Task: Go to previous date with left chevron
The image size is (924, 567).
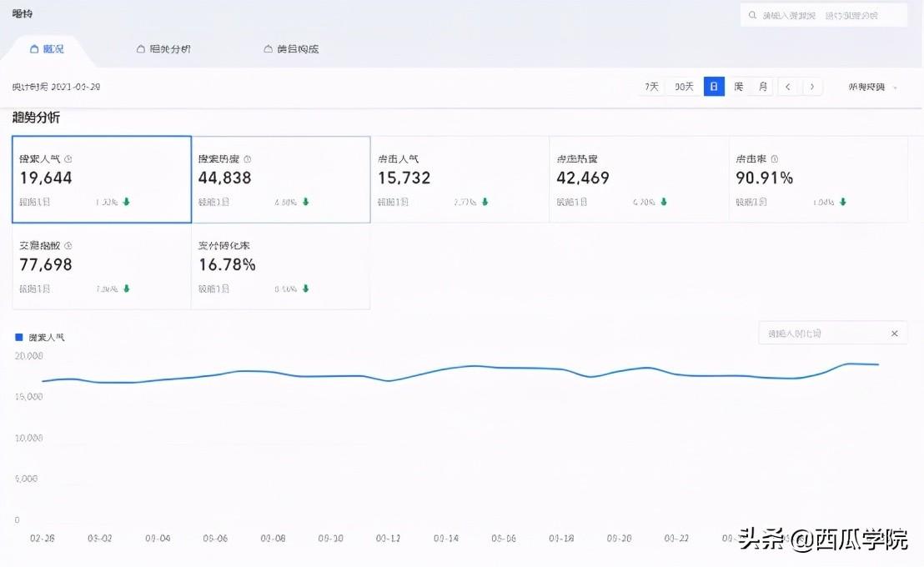Action: 788,87
